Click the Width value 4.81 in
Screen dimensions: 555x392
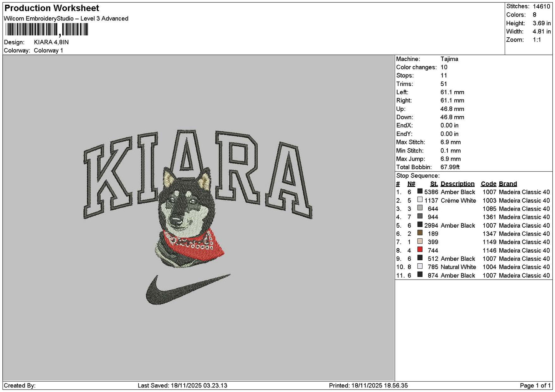coord(542,31)
